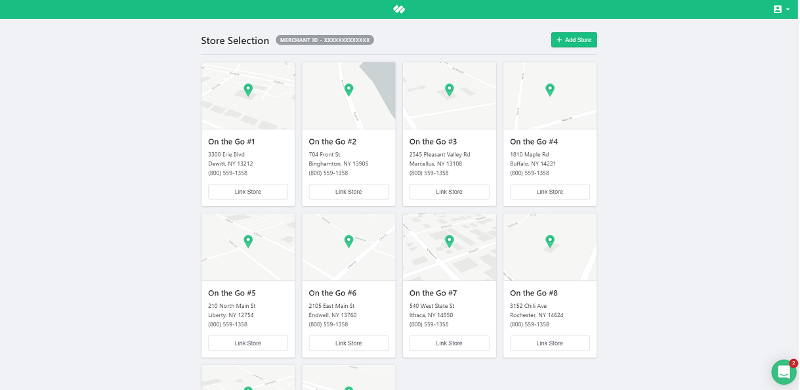Click the map pin for On the Go #7
This screenshot has width=800, height=390.
(x=449, y=241)
